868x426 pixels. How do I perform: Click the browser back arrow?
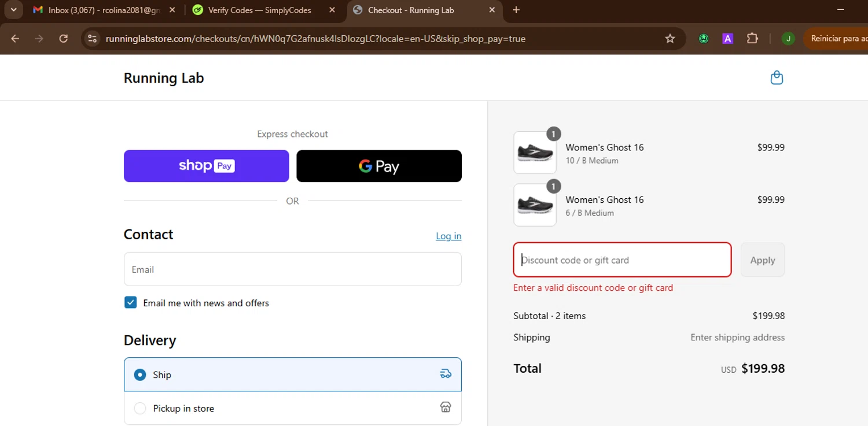[x=16, y=39]
